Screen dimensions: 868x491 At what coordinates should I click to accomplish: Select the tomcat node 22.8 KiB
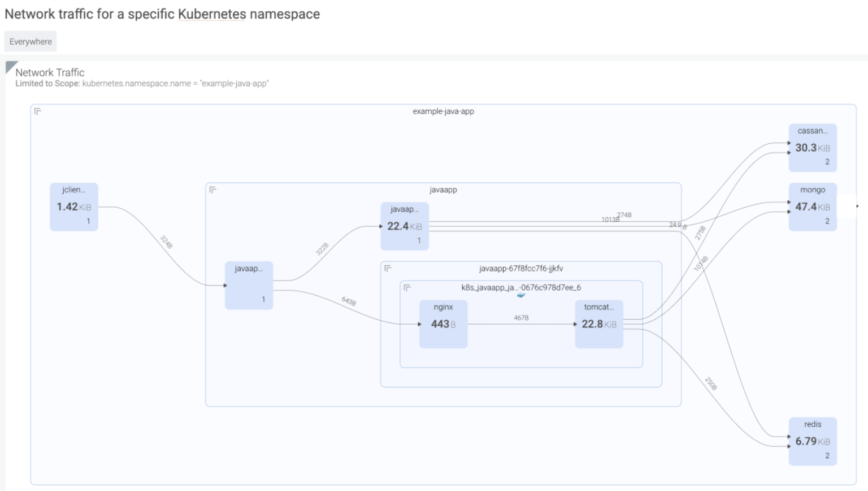(x=599, y=324)
